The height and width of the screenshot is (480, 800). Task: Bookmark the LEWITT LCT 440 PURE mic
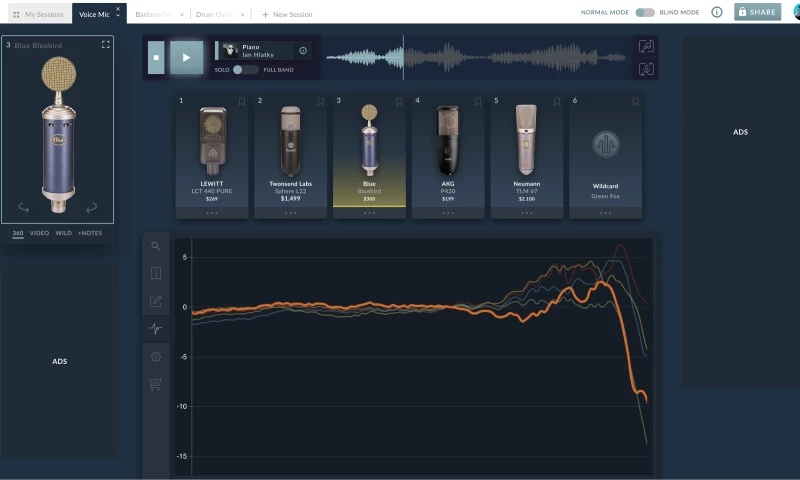242,102
